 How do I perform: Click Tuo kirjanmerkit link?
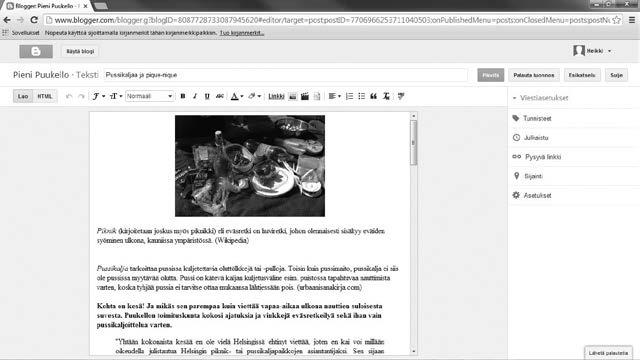point(242,33)
